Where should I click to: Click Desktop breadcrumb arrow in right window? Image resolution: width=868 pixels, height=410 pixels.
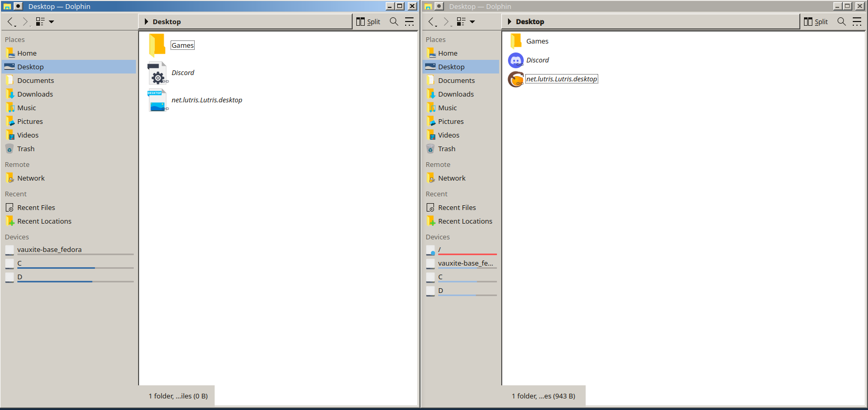click(510, 22)
